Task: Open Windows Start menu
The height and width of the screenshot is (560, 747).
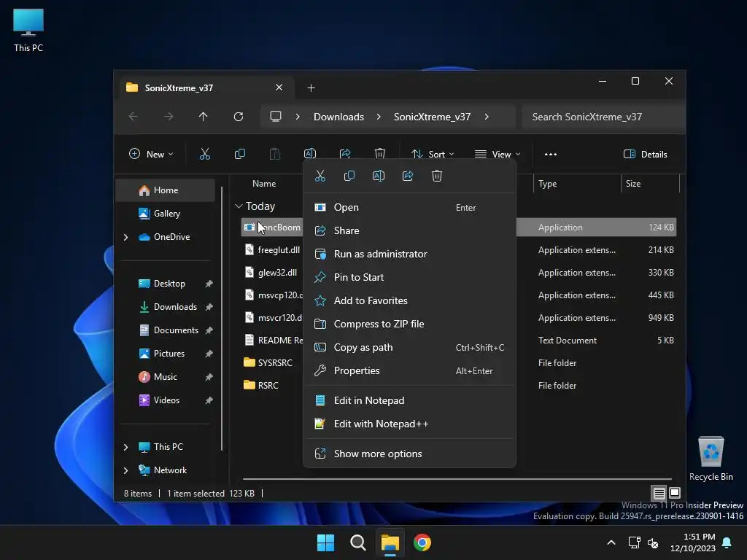Action: tap(326, 542)
